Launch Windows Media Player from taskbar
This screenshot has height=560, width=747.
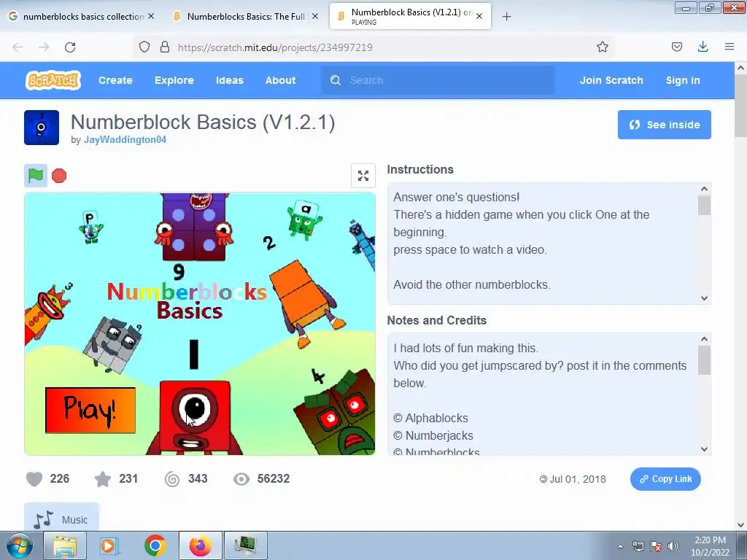pos(109,545)
